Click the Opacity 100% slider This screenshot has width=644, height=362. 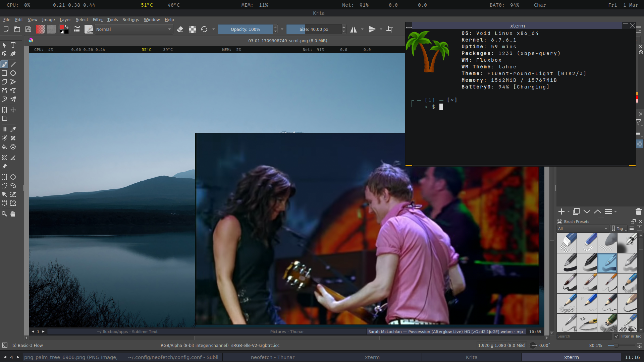pos(245,29)
